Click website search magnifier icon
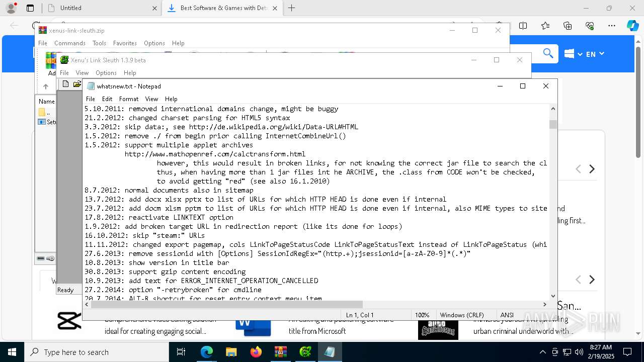 [x=548, y=53]
